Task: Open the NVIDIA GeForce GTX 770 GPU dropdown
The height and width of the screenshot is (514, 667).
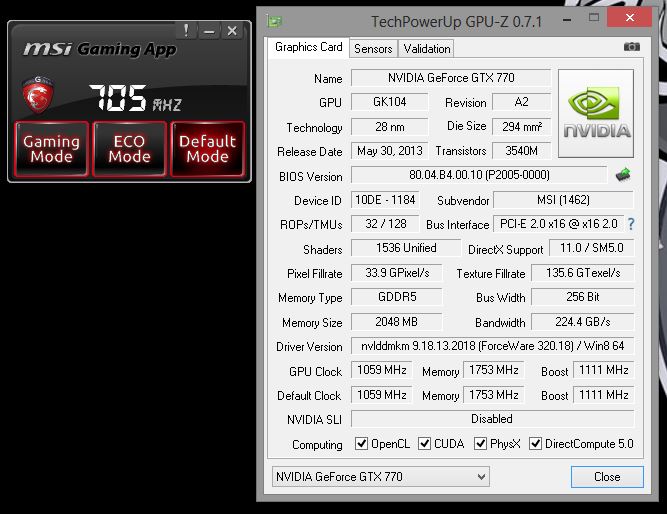Action: [380, 476]
